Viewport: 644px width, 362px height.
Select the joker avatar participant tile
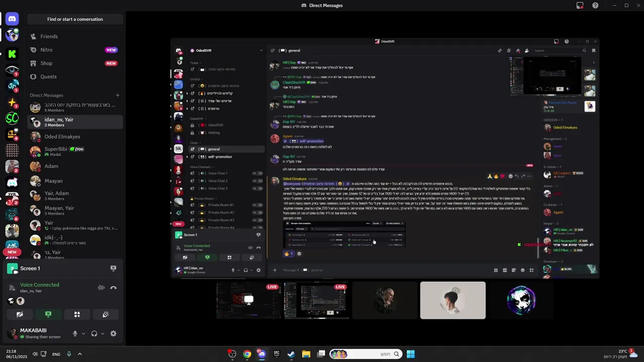[x=521, y=300]
